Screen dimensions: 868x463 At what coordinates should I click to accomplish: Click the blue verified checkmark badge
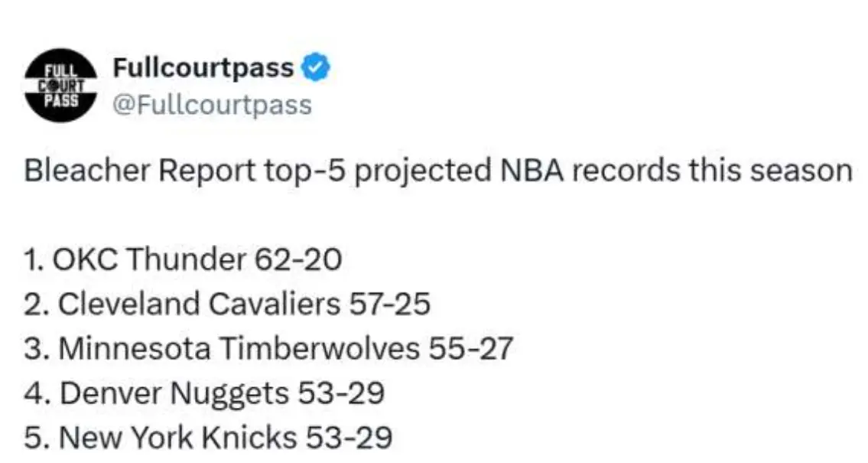(315, 68)
